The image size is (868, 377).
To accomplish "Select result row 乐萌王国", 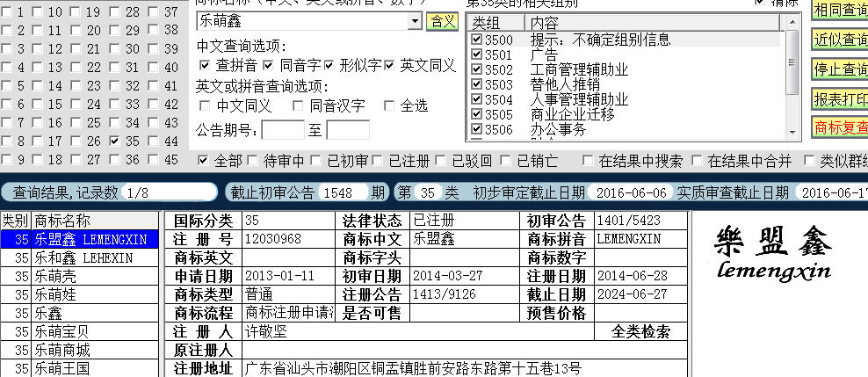I will [79, 368].
